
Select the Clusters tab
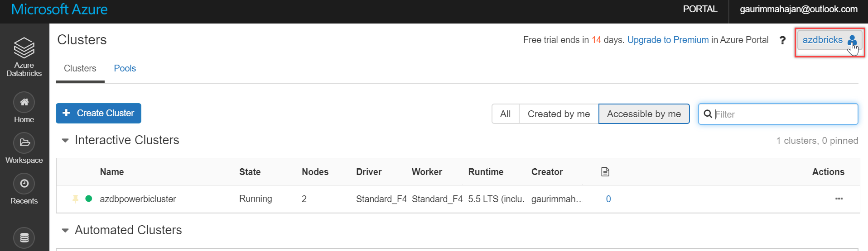pyautogui.click(x=80, y=68)
